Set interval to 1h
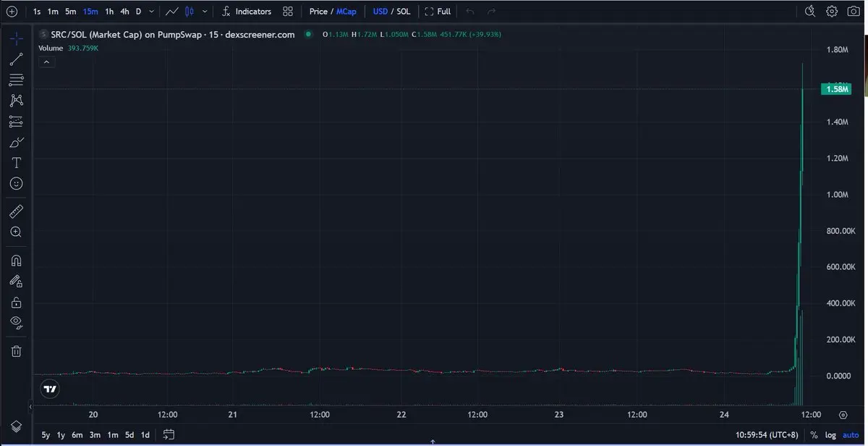868x446 pixels. (x=109, y=12)
